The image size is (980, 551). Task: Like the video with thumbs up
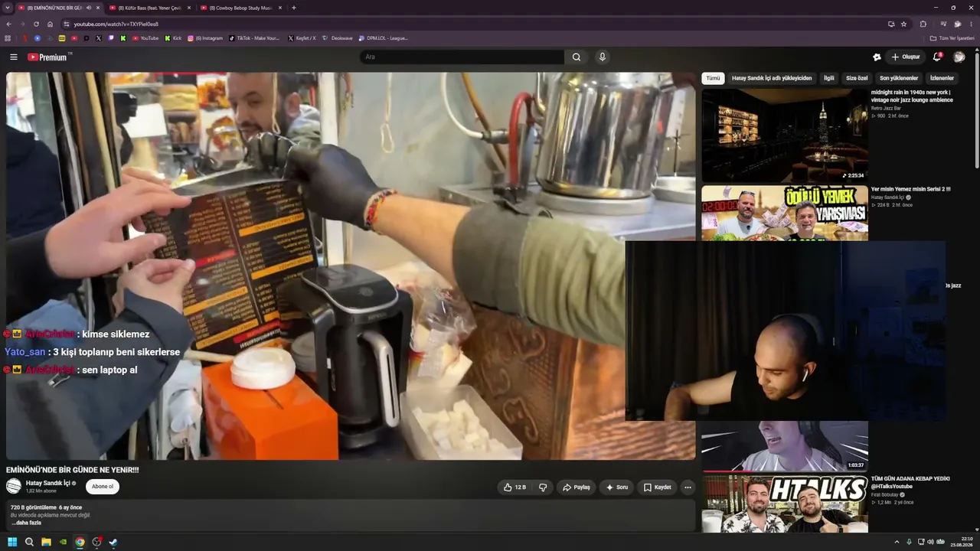pos(515,487)
